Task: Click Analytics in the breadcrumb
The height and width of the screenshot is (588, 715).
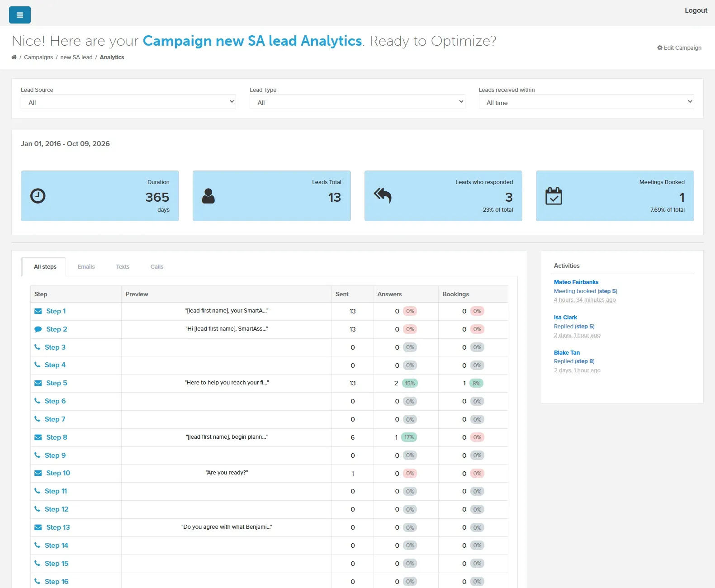Action: click(x=112, y=57)
